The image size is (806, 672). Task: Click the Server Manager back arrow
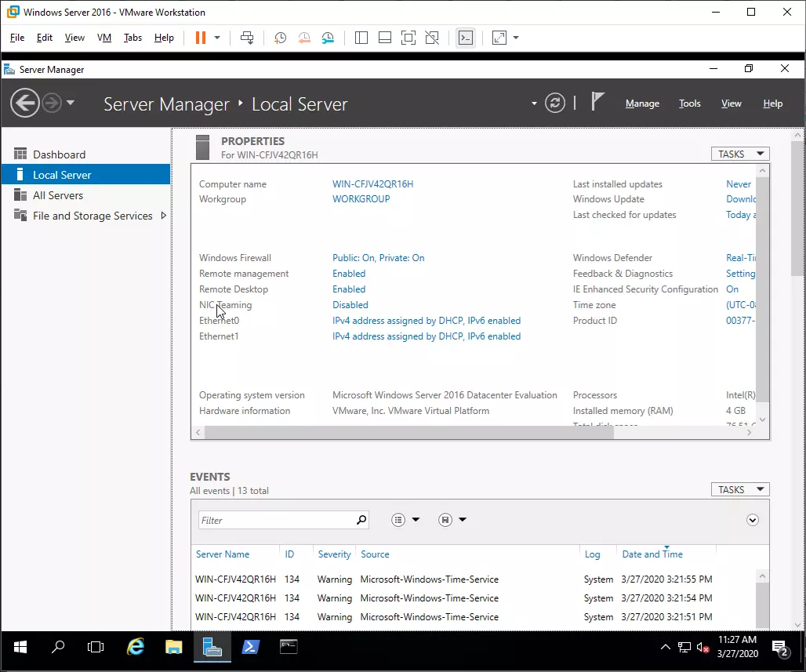pos(24,103)
